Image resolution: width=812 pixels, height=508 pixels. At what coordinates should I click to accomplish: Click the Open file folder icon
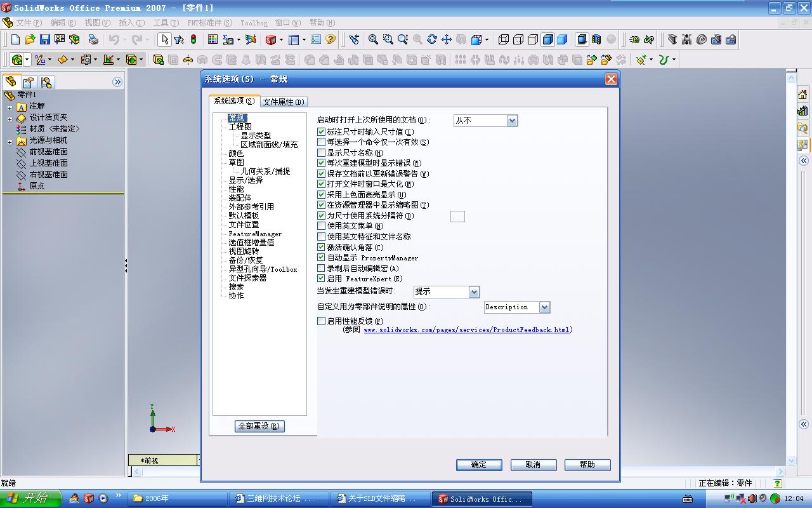tap(30, 39)
